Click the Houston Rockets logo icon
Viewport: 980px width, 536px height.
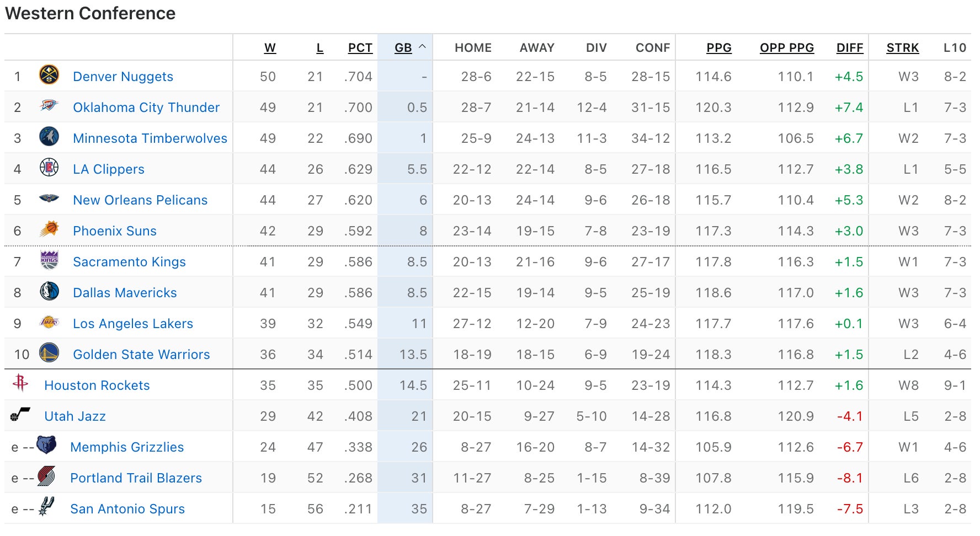coord(20,383)
